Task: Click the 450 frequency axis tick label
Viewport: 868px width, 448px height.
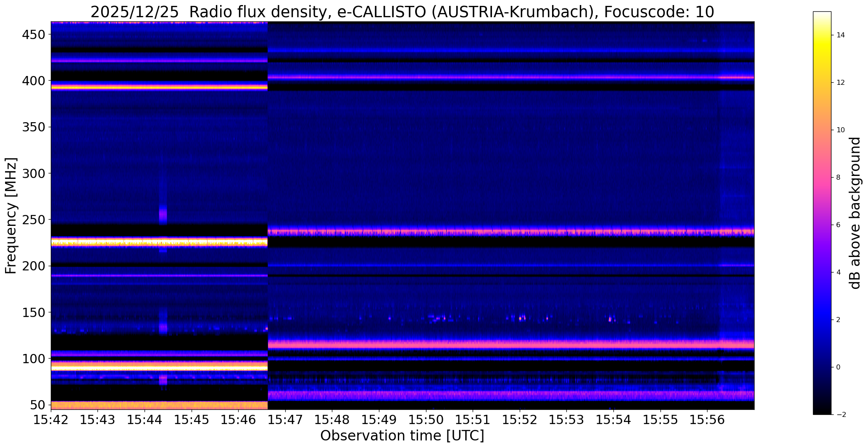Action: (x=33, y=34)
